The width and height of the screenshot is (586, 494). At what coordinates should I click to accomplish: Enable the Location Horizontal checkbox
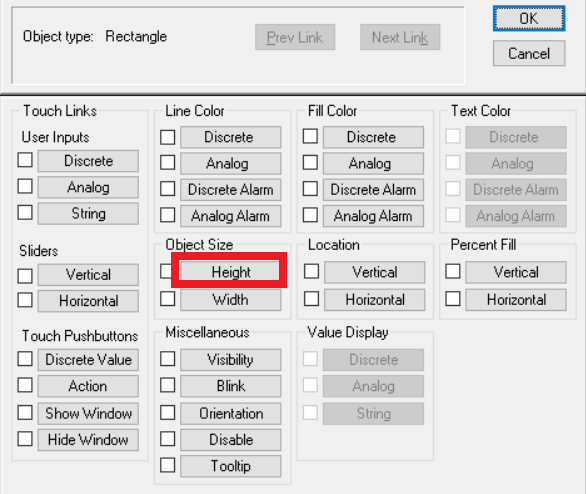pyautogui.click(x=311, y=299)
